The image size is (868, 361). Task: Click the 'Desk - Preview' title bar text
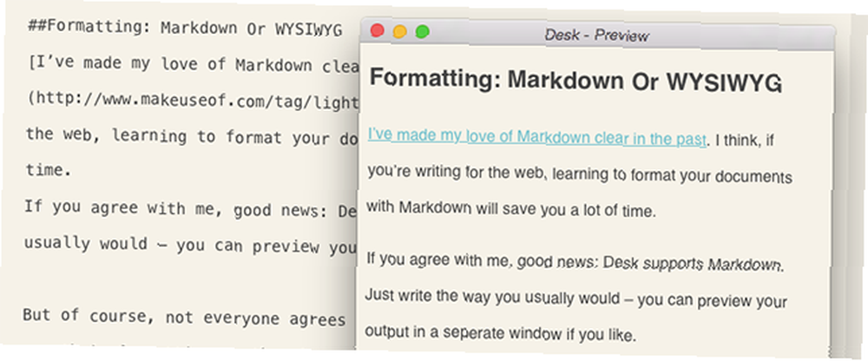coord(596,36)
